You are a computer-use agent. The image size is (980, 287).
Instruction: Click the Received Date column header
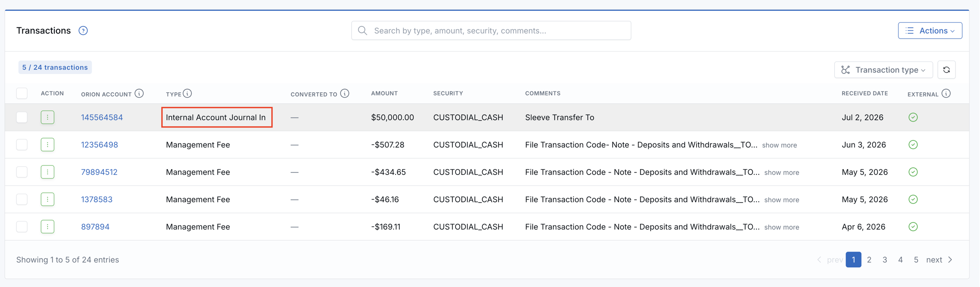865,93
